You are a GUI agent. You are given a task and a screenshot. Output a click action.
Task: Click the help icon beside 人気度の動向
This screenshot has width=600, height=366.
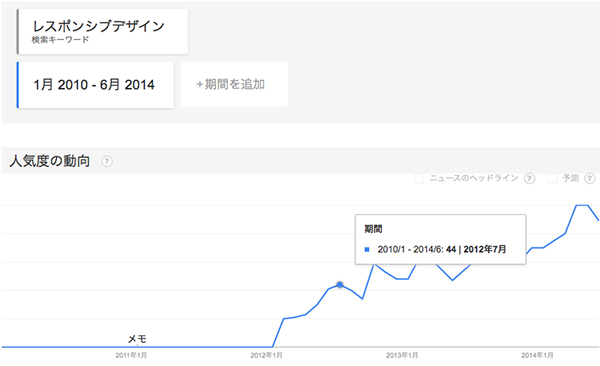[107, 161]
